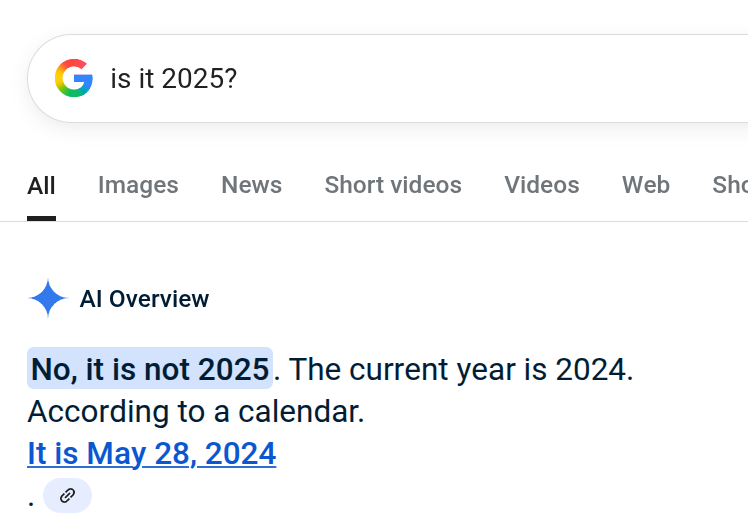
Task: Open the 'It is May 28, 2024' link
Action: coord(151,454)
